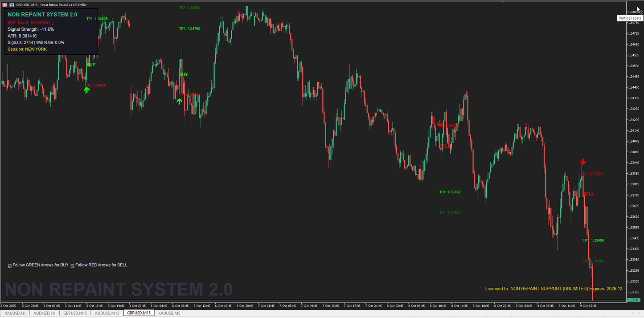Viewport: 644px width, 318px height.
Task: Click the down arrow next to HTF Trend BEARISH
Action: (x=52, y=22)
